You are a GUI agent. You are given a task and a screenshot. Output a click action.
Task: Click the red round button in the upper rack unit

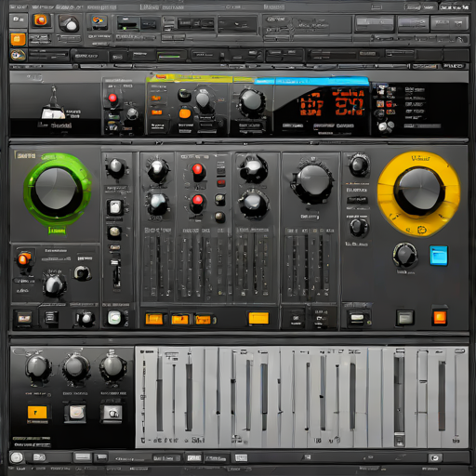(x=112, y=99)
